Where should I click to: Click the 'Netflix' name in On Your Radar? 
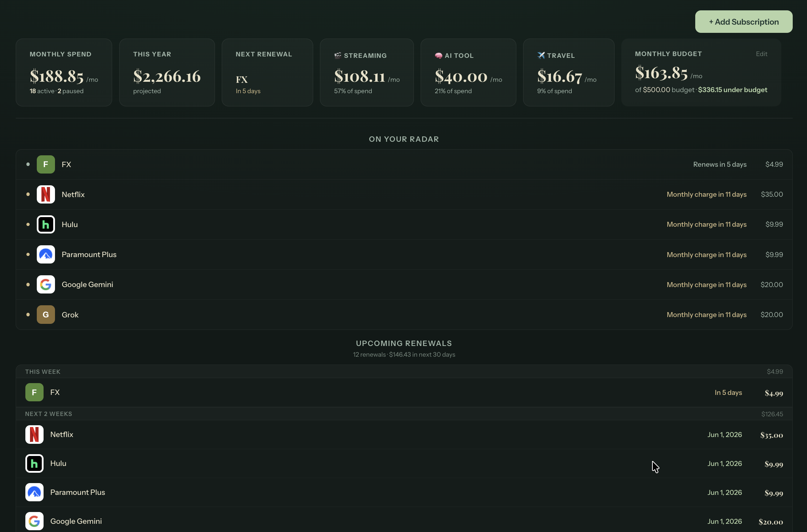tap(73, 195)
